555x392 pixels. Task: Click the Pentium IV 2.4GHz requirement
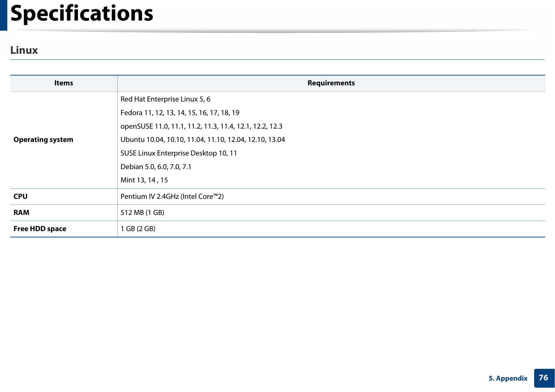[x=172, y=197]
